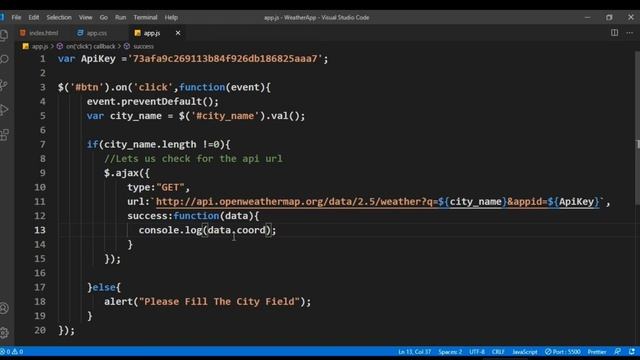The image size is (640, 360).
Task: Split the editor to the right
Action: [614, 33]
